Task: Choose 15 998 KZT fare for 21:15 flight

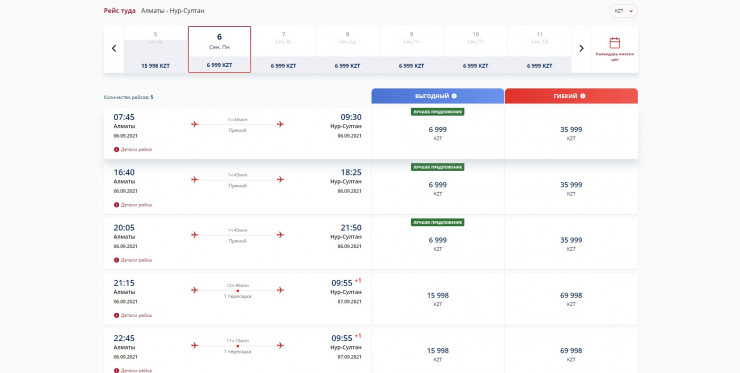Action: coord(437,299)
